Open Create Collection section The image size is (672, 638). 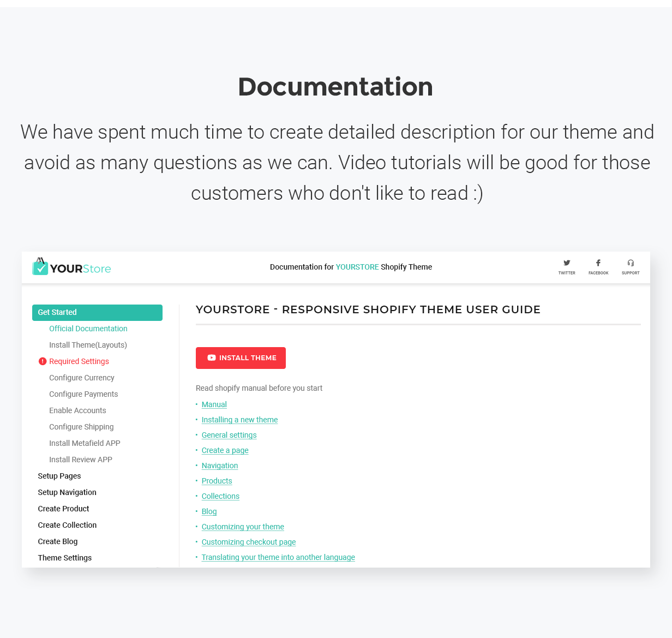tap(67, 525)
